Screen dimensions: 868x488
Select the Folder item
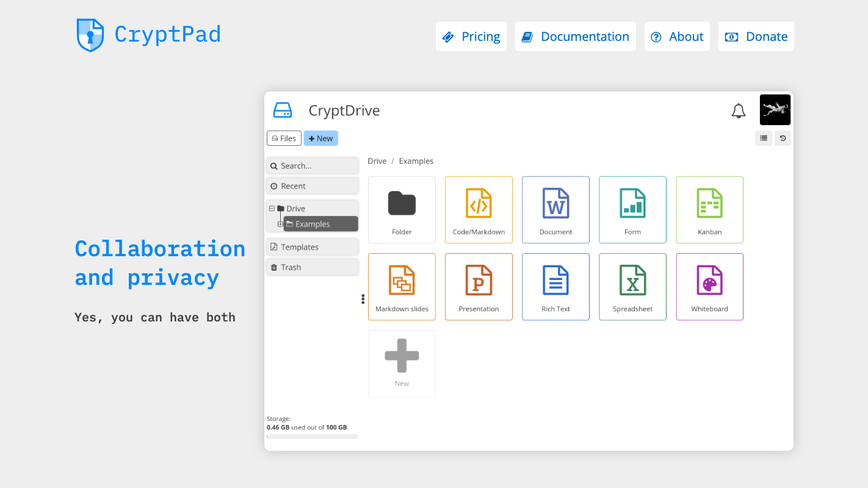[402, 210]
